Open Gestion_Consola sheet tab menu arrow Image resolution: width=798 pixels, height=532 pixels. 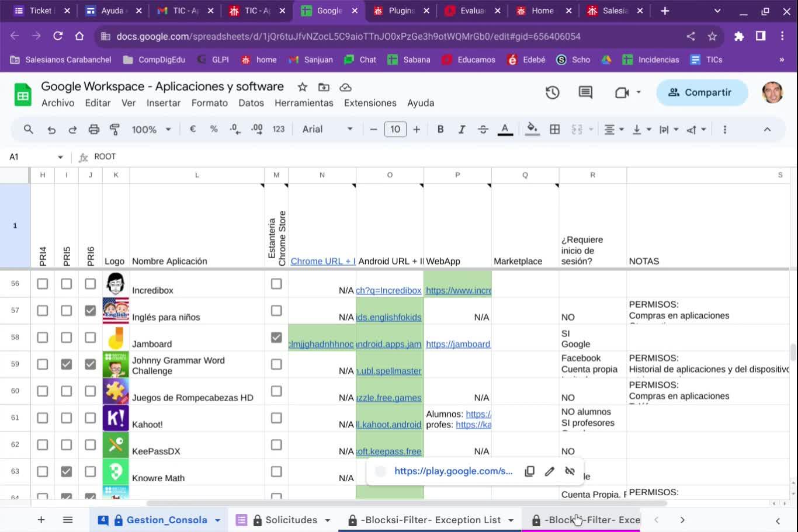(218, 520)
